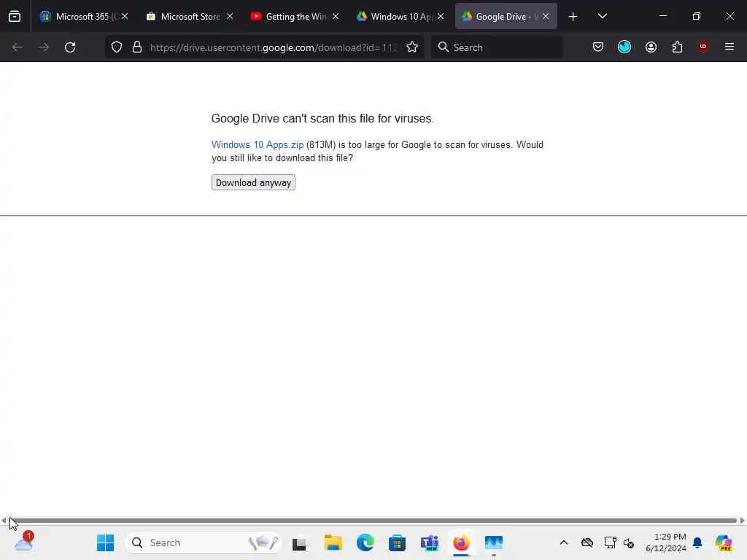Click the muted volume tray icon
Viewport: 747px width, 560px height.
(x=629, y=542)
